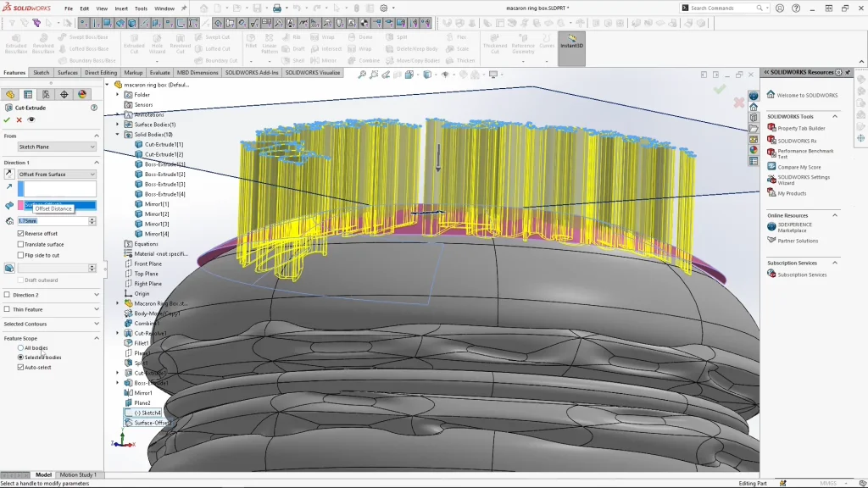Screen dimensions: 868x488
Task: Confirm Cut-Extrude with the green checkmark
Action: [x=7, y=119]
